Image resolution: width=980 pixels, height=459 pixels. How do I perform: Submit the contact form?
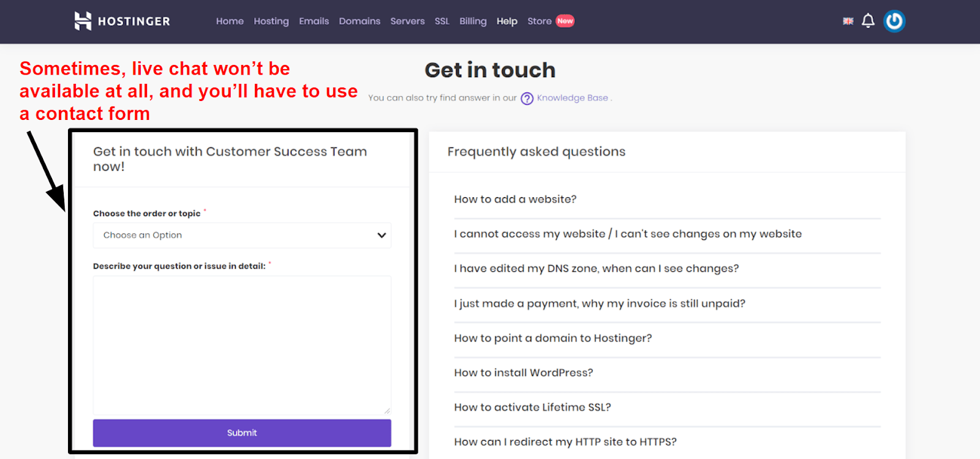242,433
